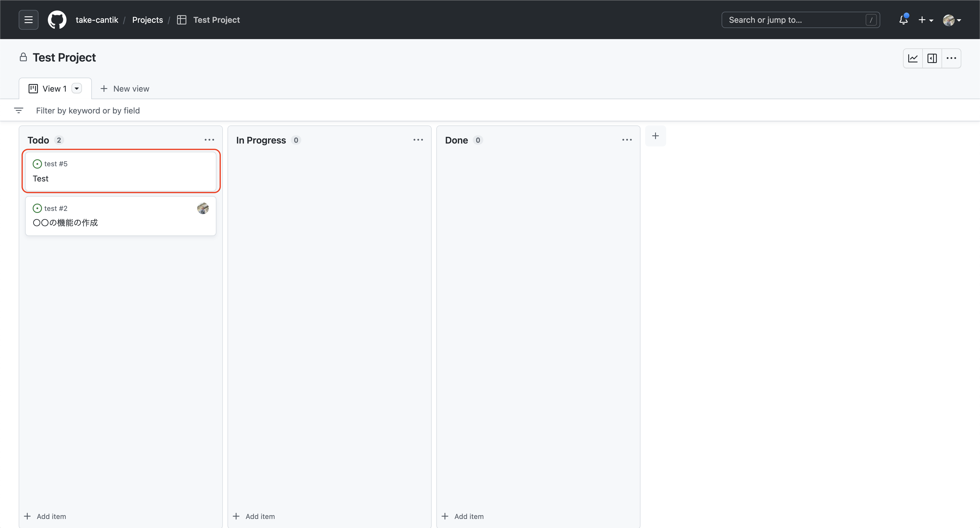Expand the View 1 options dropdown
The height and width of the screenshot is (528, 980).
pos(77,89)
